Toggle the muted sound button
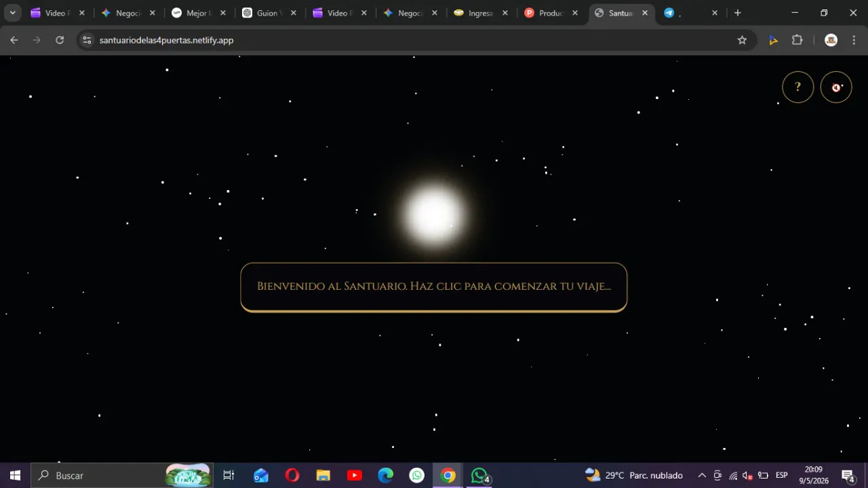868x488 pixels. click(x=836, y=87)
